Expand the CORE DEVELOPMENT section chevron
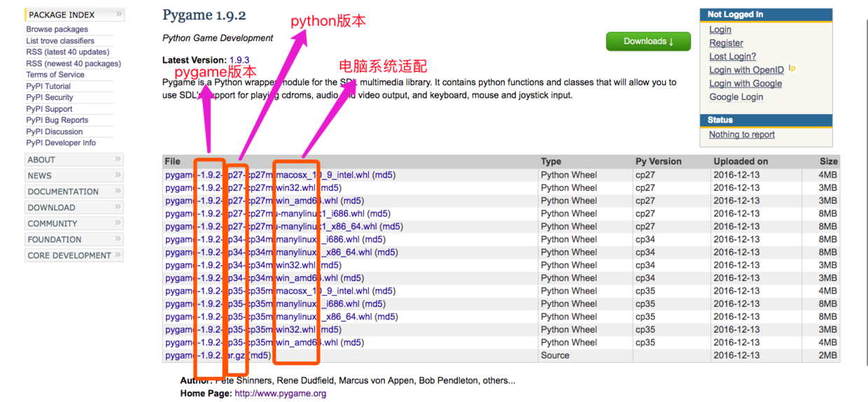Viewport: 868px width, 402px height. (x=118, y=255)
